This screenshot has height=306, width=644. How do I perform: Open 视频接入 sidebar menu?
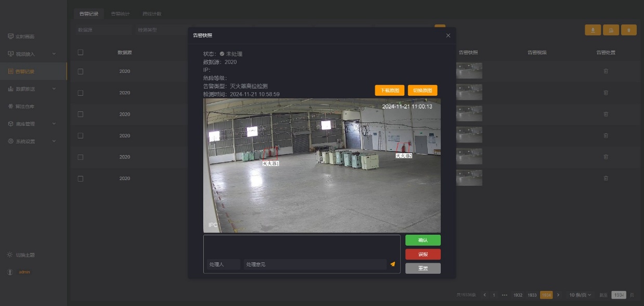pyautogui.click(x=32, y=54)
